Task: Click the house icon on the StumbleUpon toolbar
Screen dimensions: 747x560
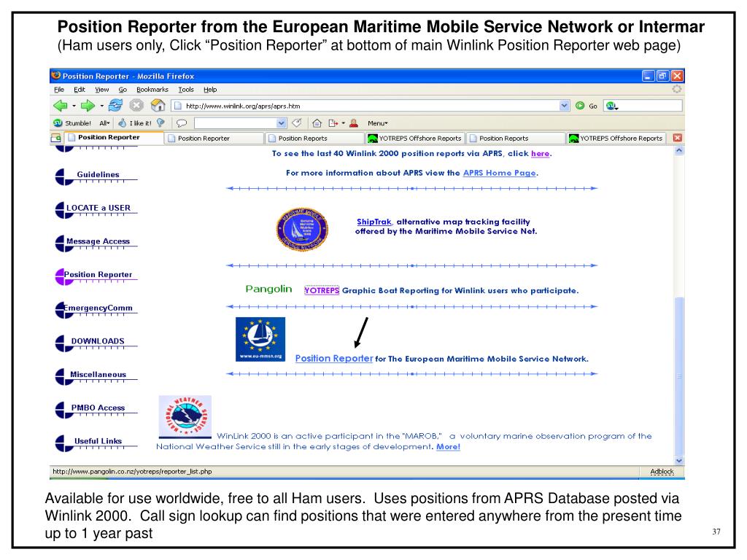Action: click(317, 123)
